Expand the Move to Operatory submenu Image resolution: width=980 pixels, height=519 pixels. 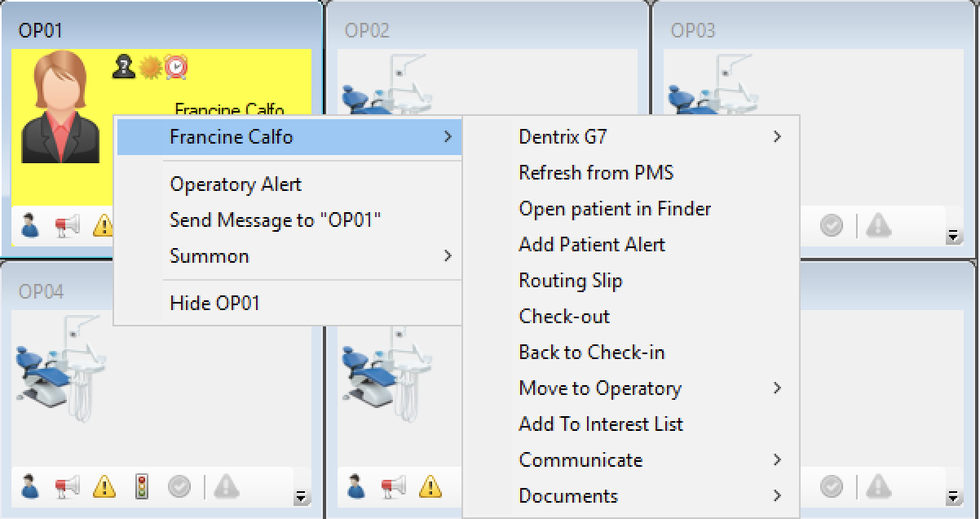[x=776, y=388]
